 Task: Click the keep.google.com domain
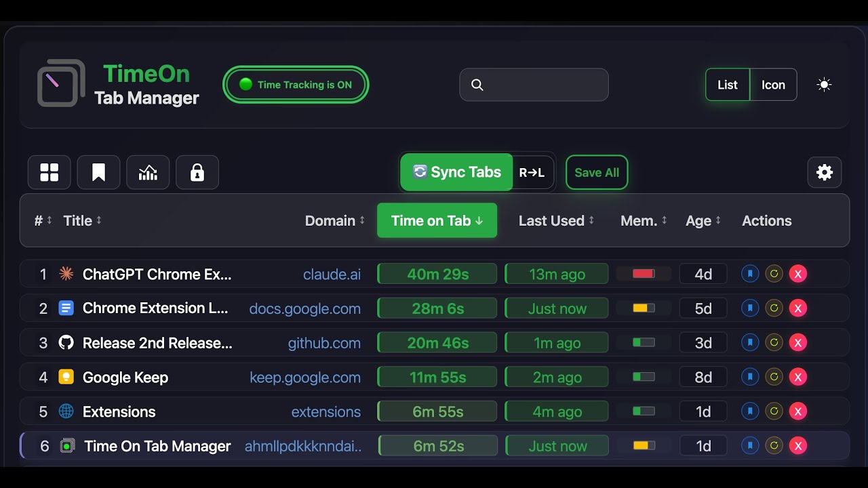point(305,378)
